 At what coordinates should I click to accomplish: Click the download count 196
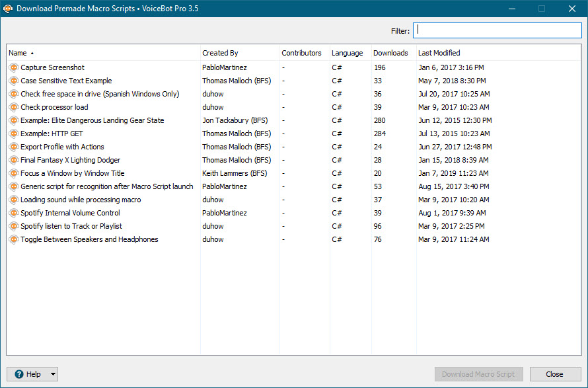tap(379, 67)
